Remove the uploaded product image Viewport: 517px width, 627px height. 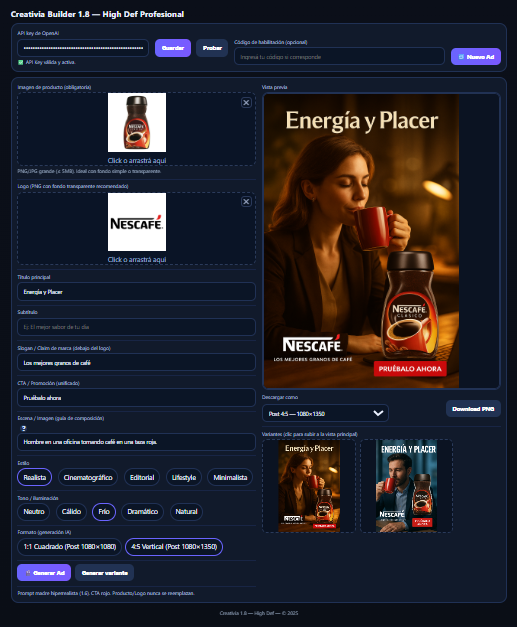(x=246, y=103)
